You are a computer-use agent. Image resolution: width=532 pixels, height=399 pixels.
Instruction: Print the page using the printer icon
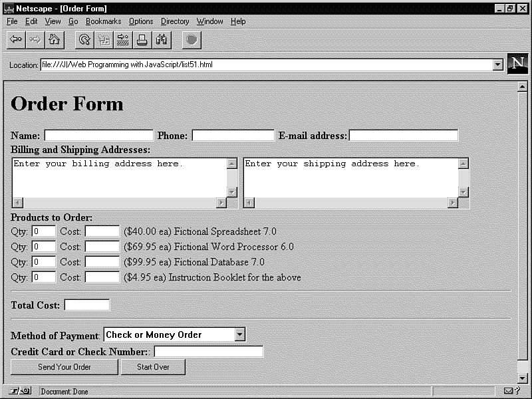click(142, 40)
